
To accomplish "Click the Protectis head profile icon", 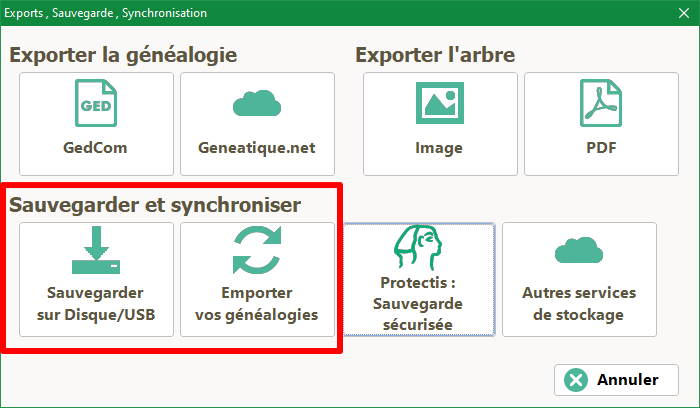I will click(x=418, y=247).
